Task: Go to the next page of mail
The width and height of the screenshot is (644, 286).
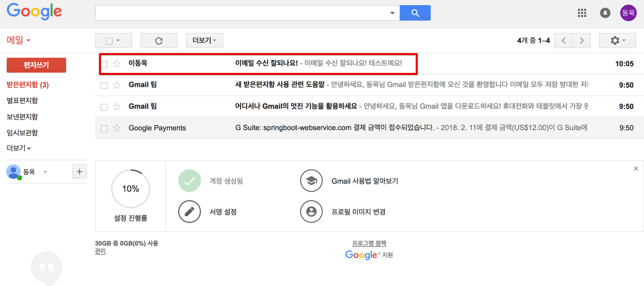Action: tap(582, 41)
